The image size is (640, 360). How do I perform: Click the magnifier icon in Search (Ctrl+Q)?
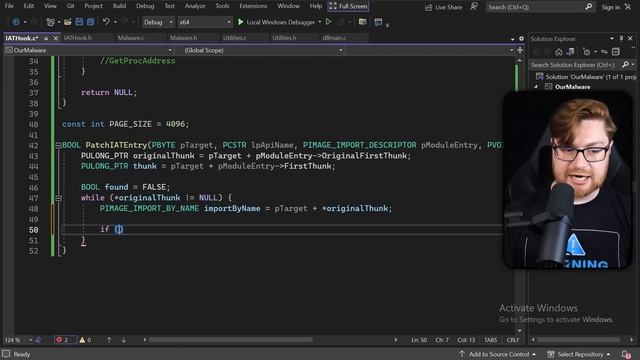(589, 7)
